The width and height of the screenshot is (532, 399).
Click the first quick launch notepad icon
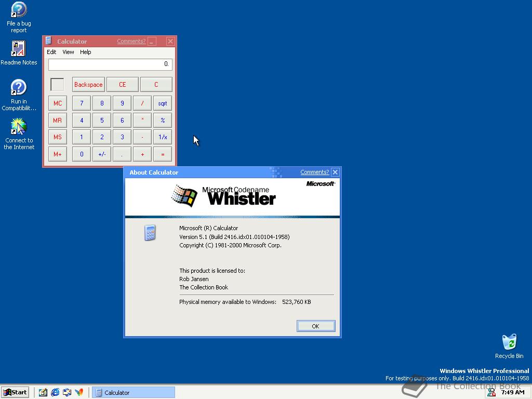pos(43,392)
